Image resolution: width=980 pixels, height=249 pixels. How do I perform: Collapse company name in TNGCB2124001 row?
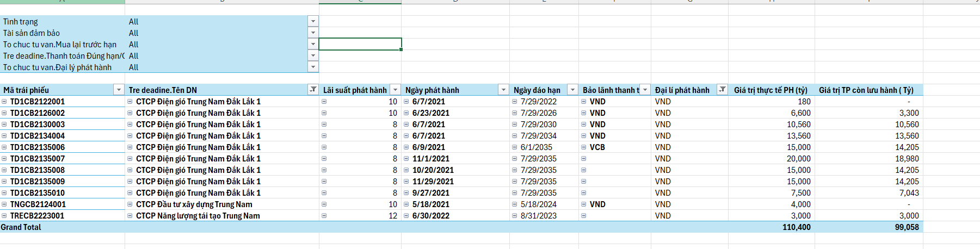click(x=130, y=204)
